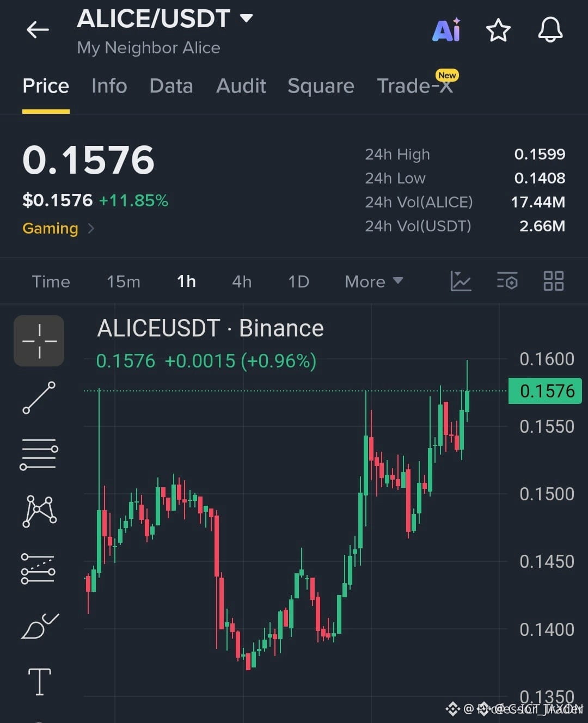
Task: Select the crosshair cursor tool
Action: 39,341
